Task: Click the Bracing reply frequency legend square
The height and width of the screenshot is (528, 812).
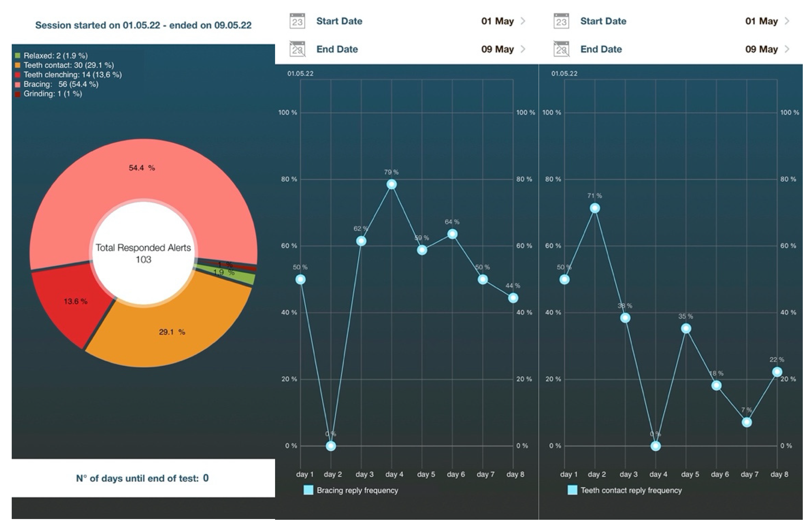Action: 308,490
